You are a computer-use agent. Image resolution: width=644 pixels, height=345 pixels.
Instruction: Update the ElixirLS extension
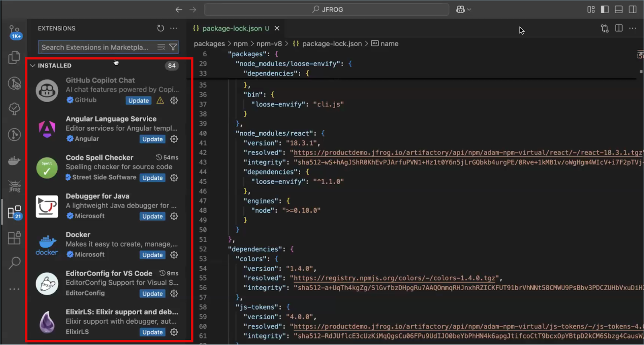(x=152, y=332)
